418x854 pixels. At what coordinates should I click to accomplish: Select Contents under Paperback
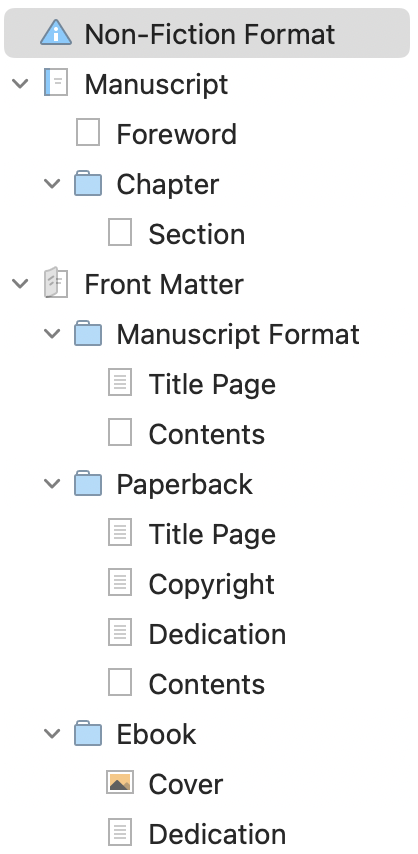(207, 684)
